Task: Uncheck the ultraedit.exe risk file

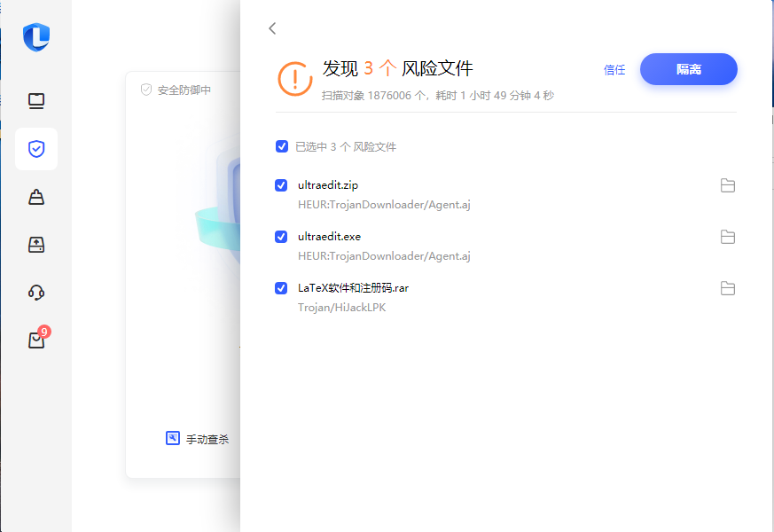Action: click(281, 237)
